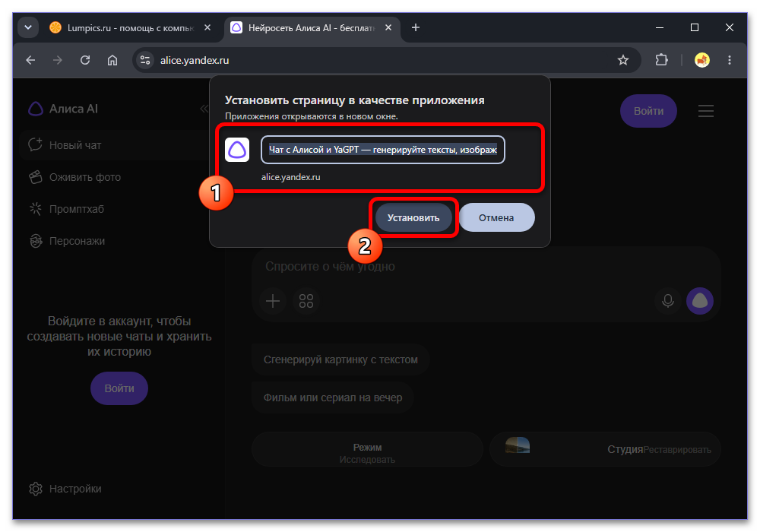Image resolution: width=760 pixels, height=532 pixels.
Task: Click the purple Alice send button
Action: pyautogui.click(x=700, y=301)
